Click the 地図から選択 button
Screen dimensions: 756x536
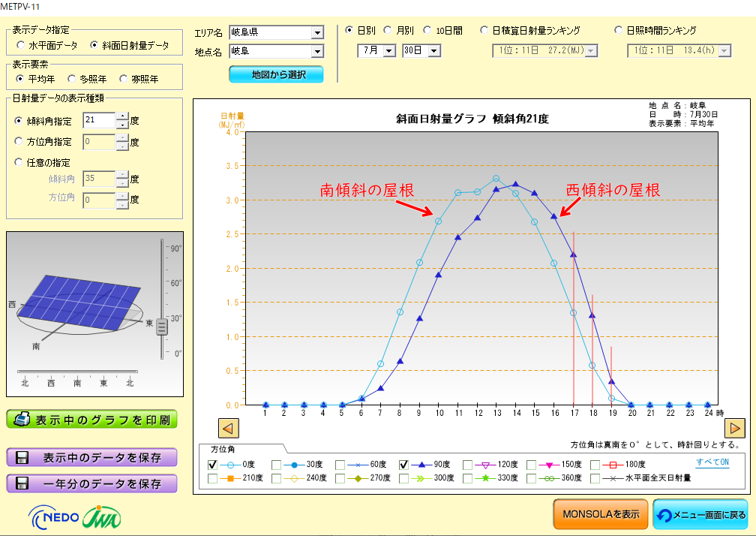pos(276,74)
